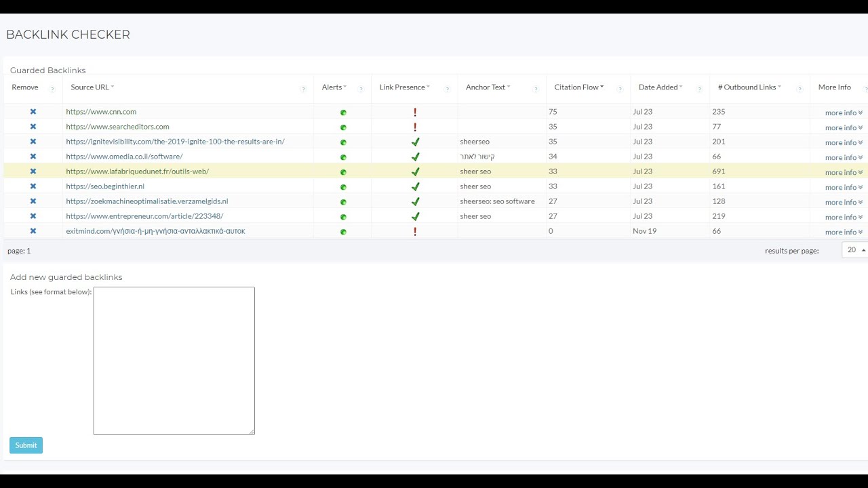The width and height of the screenshot is (868, 488).
Task: Sort by Anchor Text column
Action: [488, 87]
